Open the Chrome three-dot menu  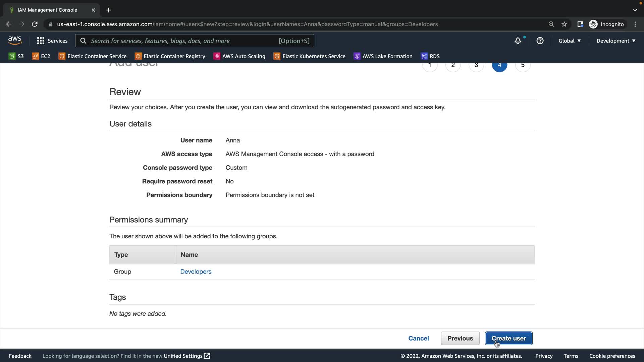pos(635,24)
